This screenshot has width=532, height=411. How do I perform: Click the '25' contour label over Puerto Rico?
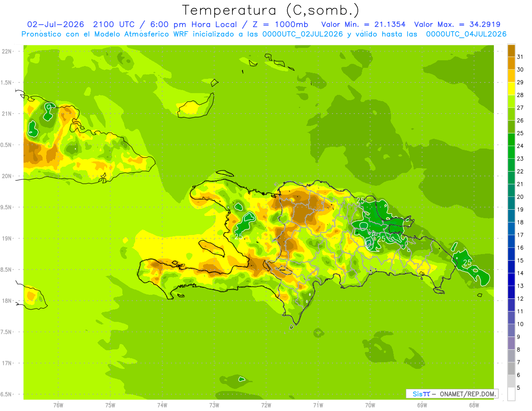[467, 262]
